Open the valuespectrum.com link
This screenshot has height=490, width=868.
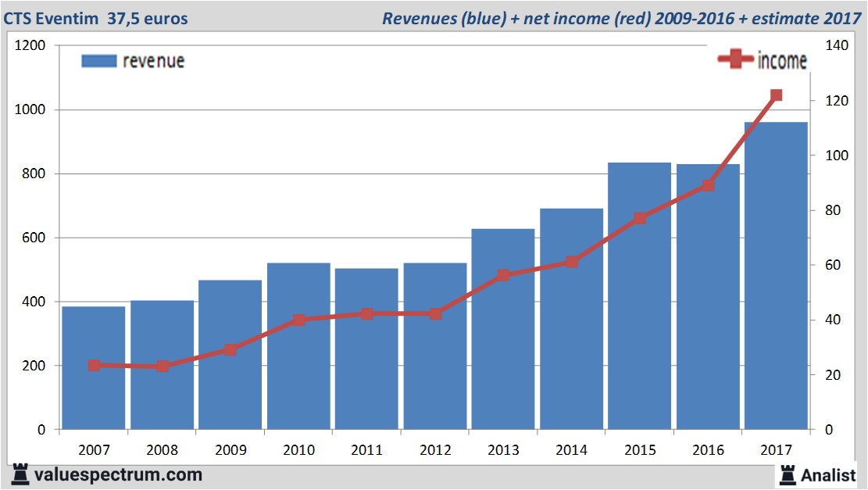(x=118, y=474)
